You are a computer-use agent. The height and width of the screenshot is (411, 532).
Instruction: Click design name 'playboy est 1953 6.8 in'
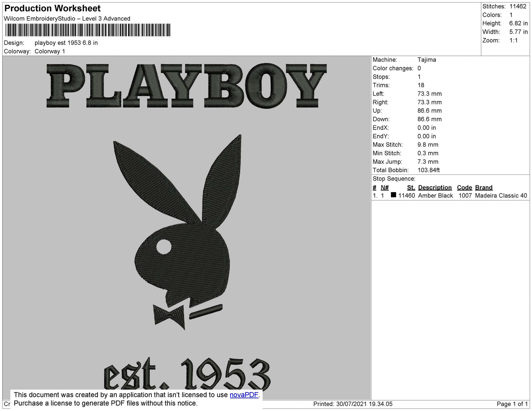coord(66,43)
